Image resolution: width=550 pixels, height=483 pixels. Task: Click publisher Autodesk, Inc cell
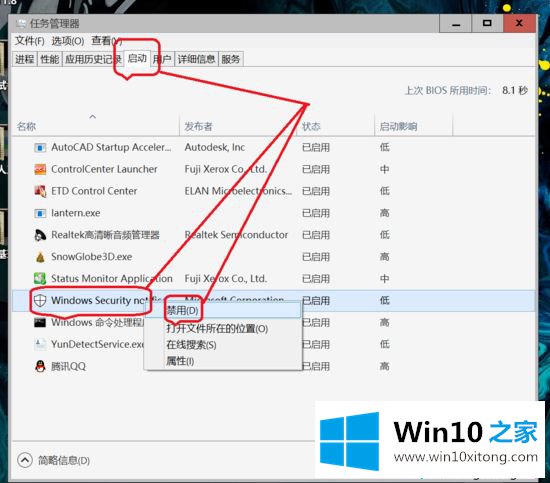click(x=215, y=148)
